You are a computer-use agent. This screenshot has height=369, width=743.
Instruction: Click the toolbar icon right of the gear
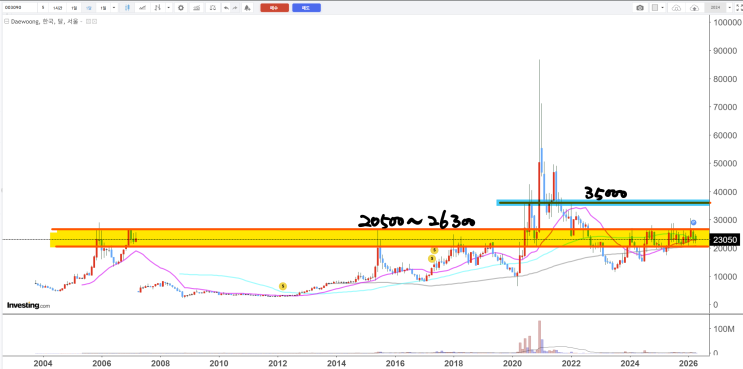[x=196, y=8]
